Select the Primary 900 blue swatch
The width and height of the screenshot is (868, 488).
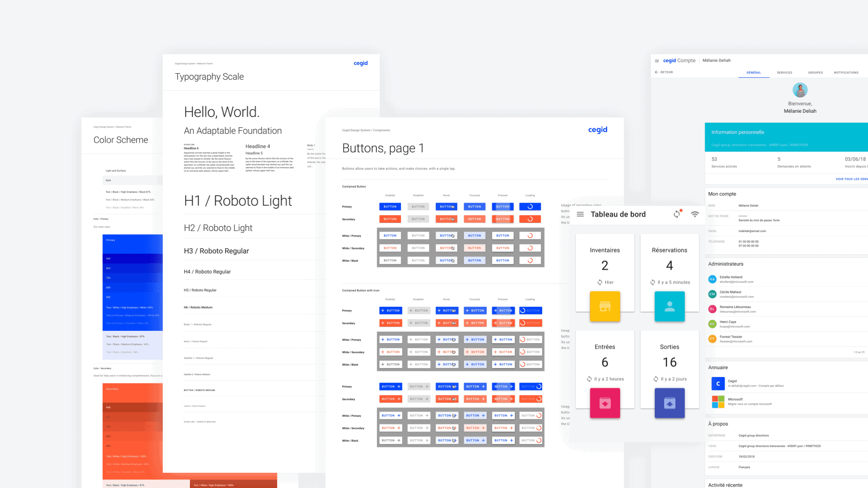132,258
